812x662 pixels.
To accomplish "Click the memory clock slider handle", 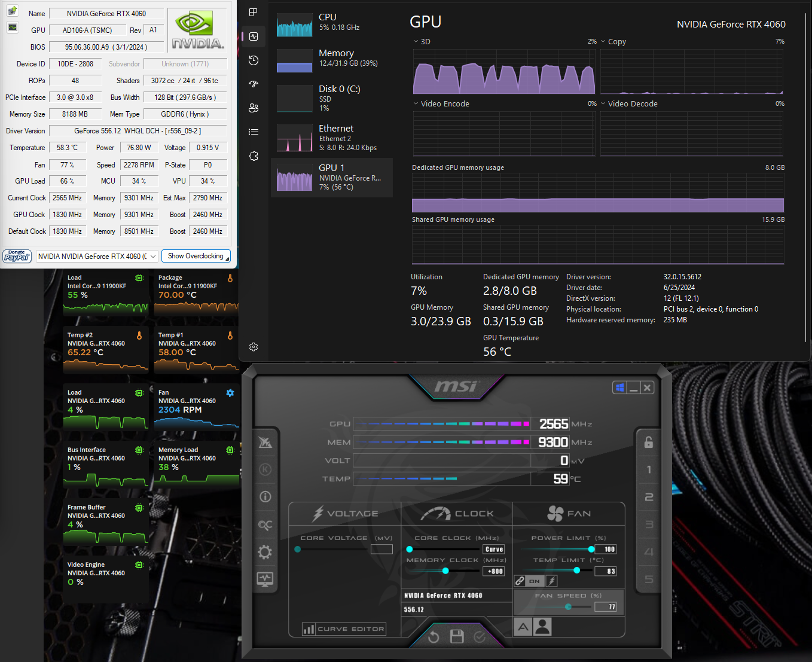I will [445, 571].
